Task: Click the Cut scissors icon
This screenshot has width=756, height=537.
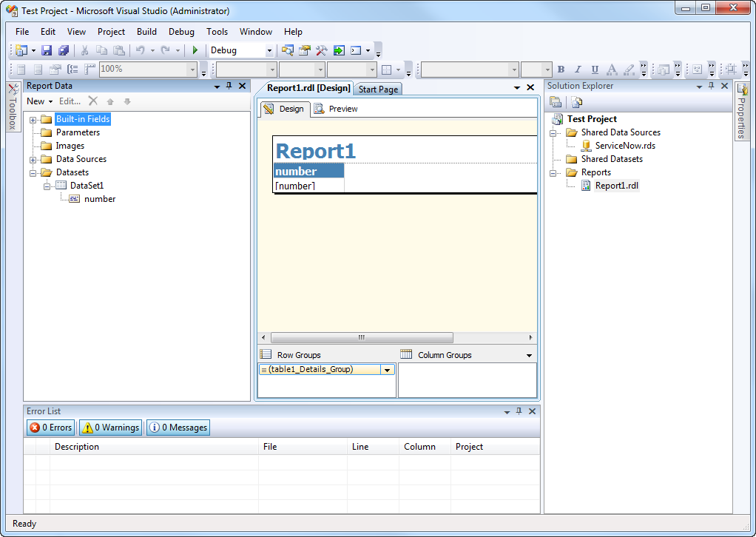Action: coord(84,50)
